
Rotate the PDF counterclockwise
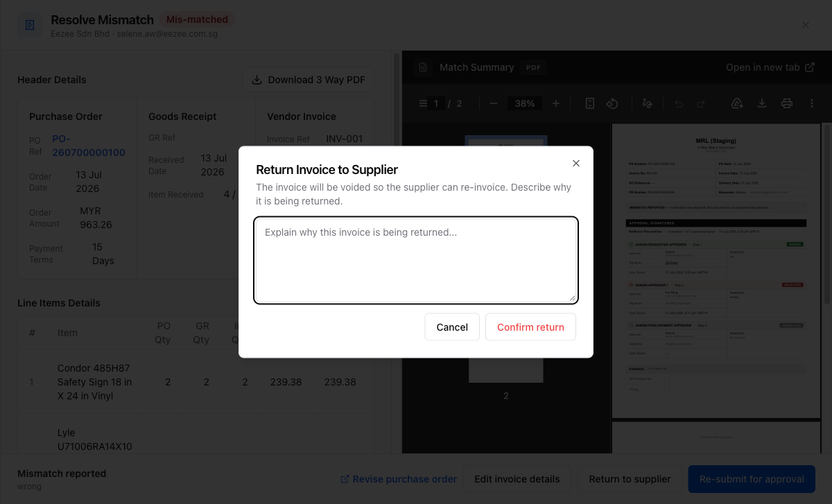(612, 104)
